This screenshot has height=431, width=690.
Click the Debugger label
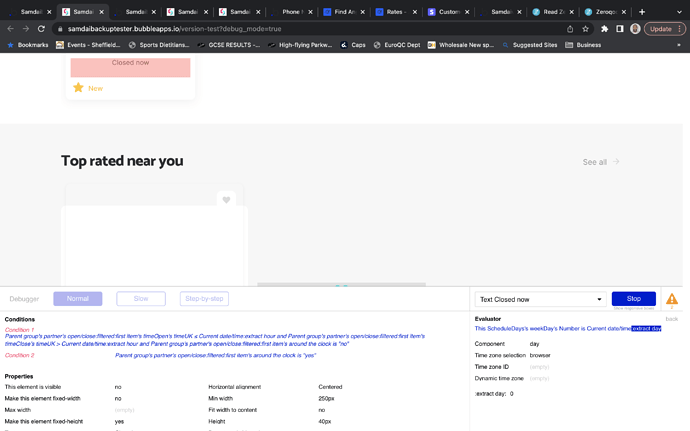(x=24, y=299)
